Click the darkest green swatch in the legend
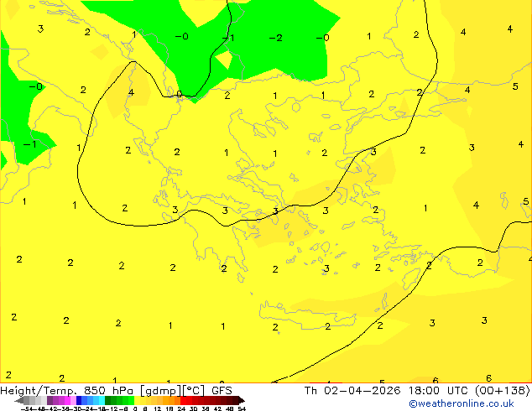Image resolution: width=532 pixels, height=411 pixels. (x=107, y=400)
